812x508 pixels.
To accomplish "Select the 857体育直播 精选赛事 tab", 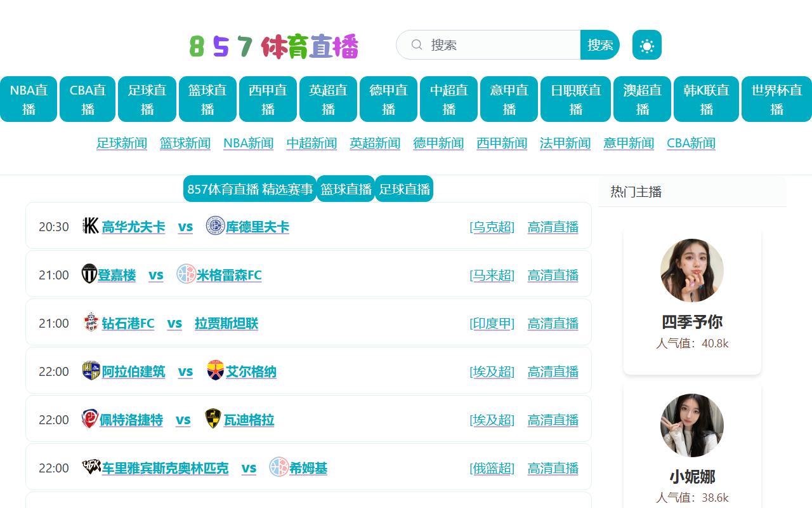I will (250, 189).
